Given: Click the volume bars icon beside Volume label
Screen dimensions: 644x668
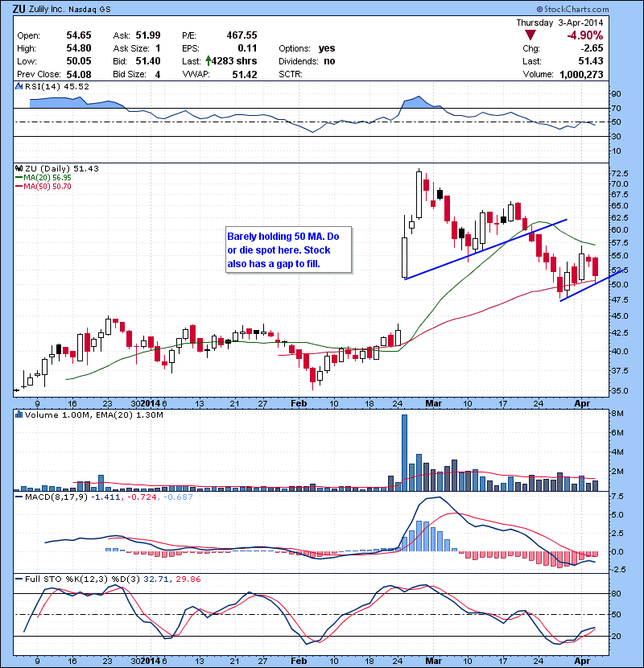Looking at the screenshot, I should (x=19, y=414).
